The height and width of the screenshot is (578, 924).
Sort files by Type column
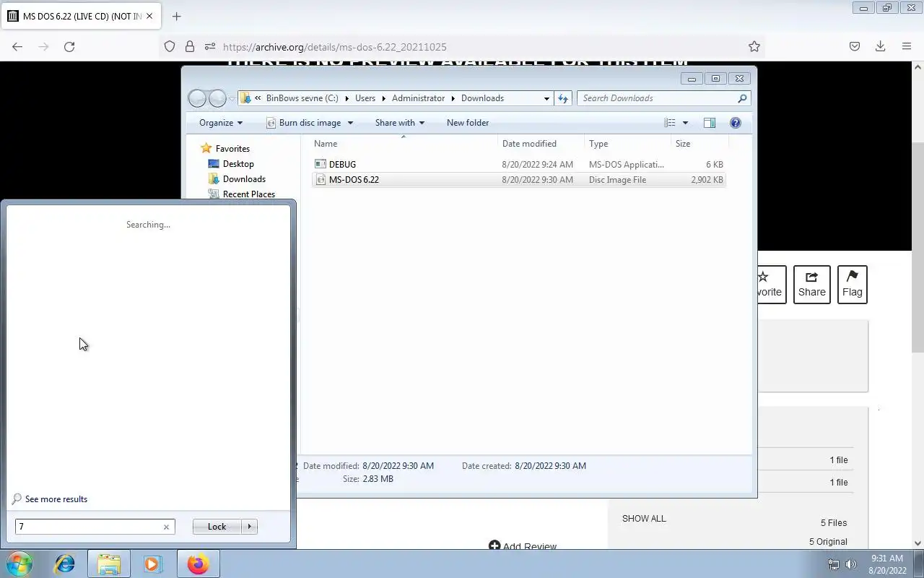pos(627,144)
